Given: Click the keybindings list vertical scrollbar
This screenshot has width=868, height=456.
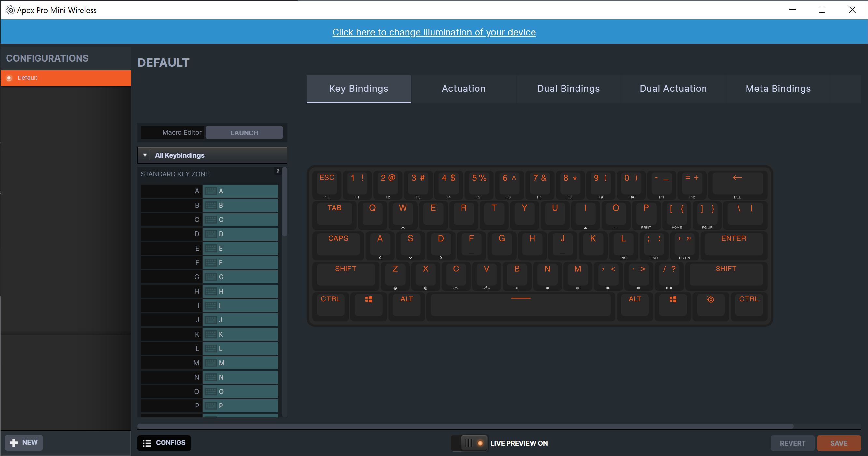Looking at the screenshot, I should (285, 202).
